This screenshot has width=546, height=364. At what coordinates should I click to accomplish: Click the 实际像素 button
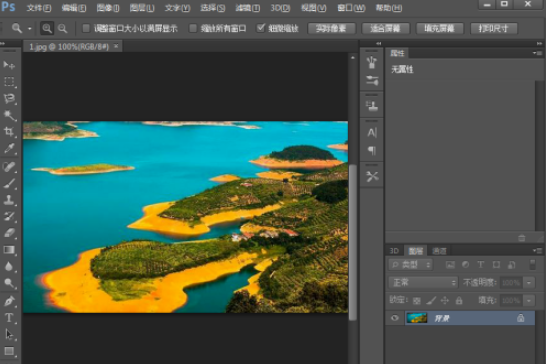click(x=331, y=28)
